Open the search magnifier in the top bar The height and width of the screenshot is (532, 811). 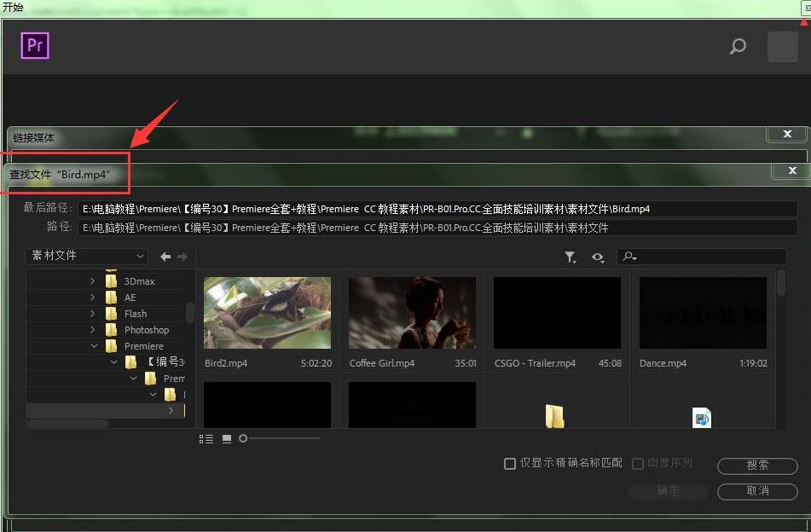point(737,47)
